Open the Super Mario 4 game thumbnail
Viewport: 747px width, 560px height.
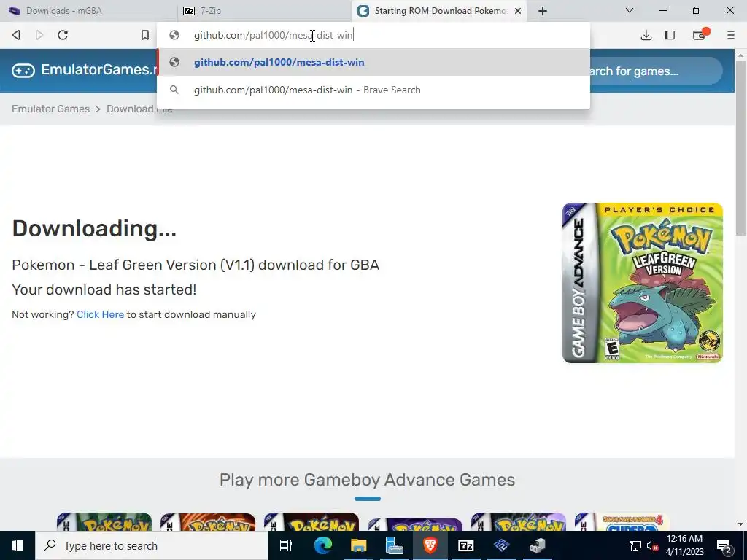point(622,522)
